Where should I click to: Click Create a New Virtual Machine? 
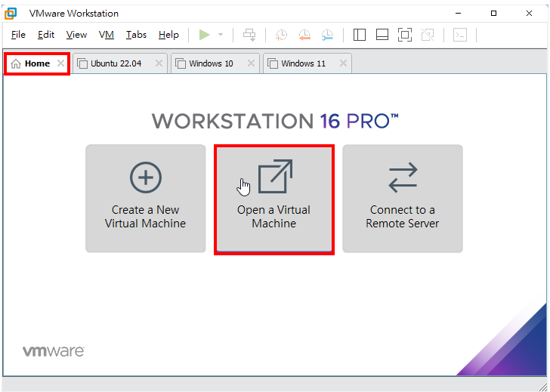[146, 199]
